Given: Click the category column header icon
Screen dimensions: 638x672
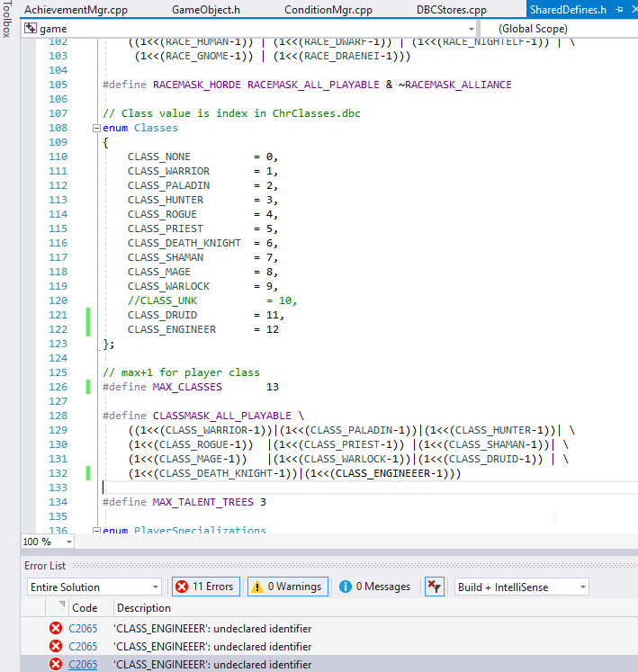Looking at the screenshot, I should click(x=62, y=604).
